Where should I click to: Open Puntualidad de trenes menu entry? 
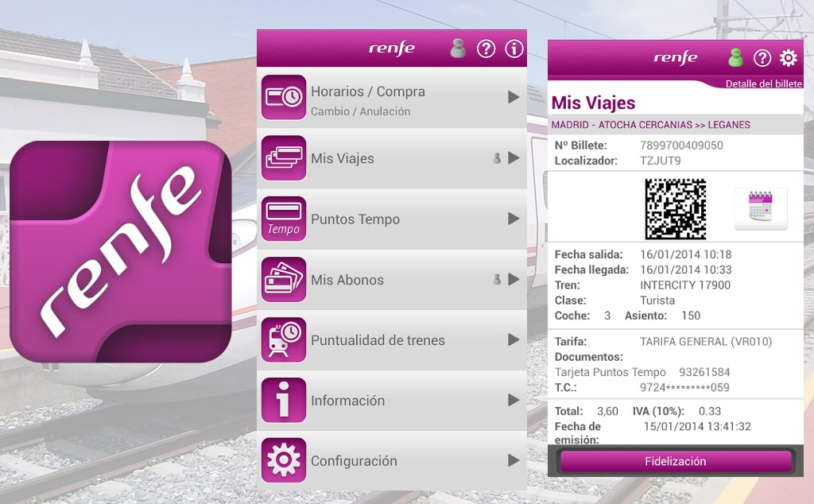[392, 340]
